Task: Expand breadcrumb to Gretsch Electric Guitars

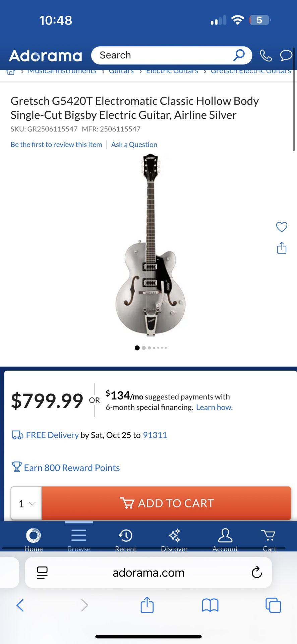Action: pyautogui.click(x=250, y=71)
